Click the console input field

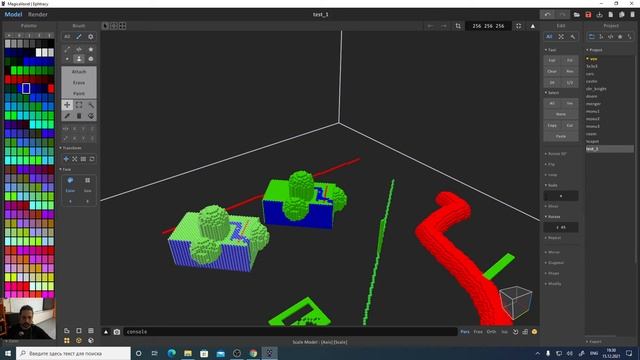(x=290, y=332)
